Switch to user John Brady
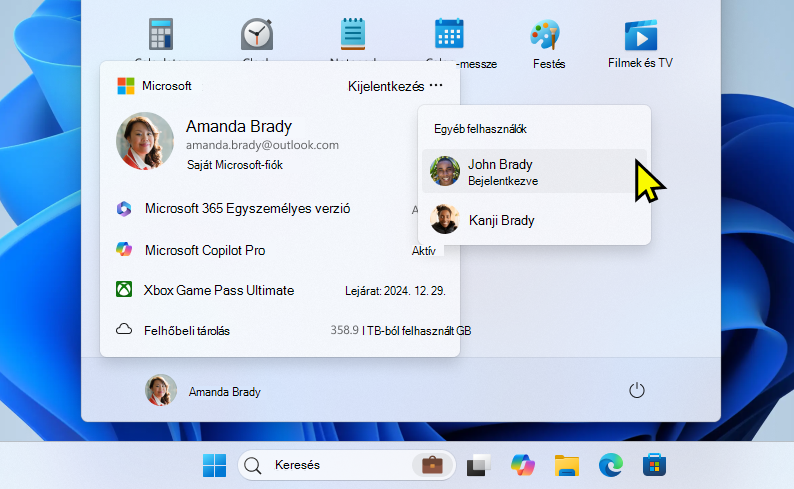The image size is (794, 489). click(534, 171)
